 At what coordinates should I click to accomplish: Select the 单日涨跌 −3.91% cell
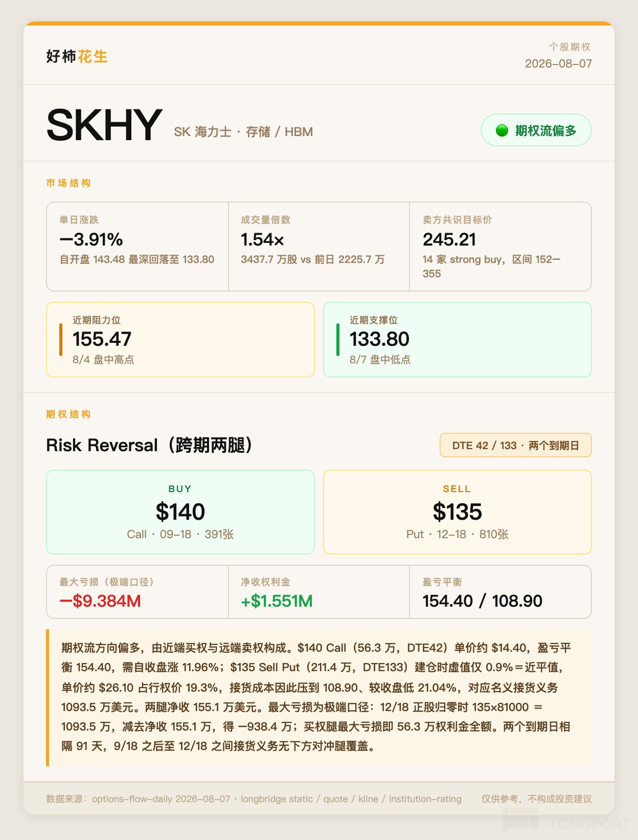pyautogui.click(x=138, y=247)
